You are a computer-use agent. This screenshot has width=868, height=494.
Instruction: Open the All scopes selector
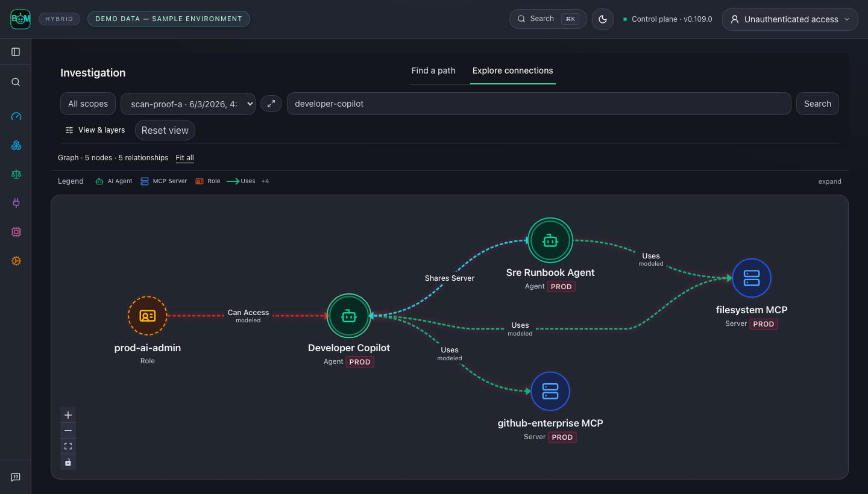88,104
